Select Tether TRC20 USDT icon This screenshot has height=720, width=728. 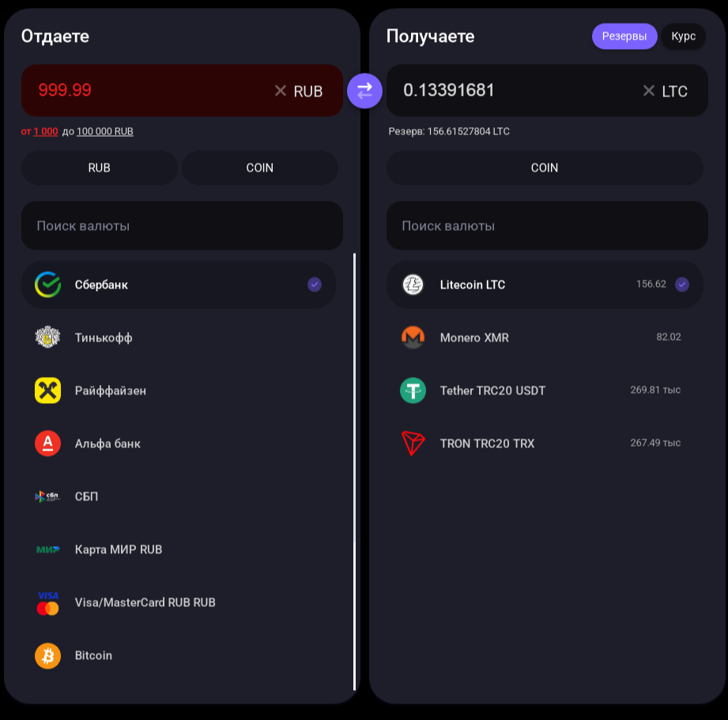[x=413, y=390]
